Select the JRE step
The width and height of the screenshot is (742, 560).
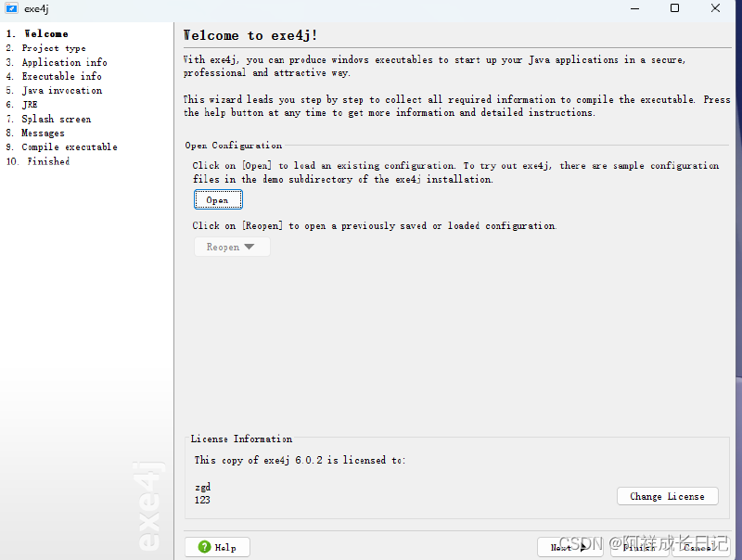pos(21,105)
